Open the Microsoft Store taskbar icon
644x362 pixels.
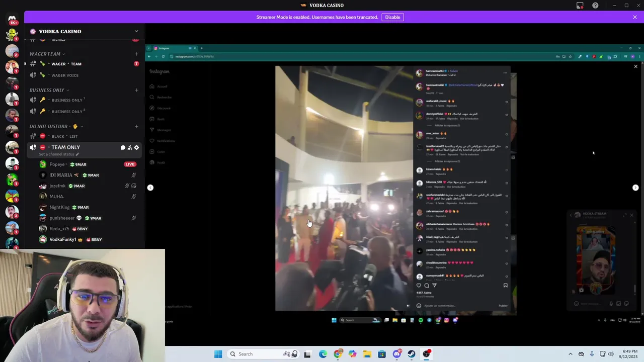coord(382,354)
